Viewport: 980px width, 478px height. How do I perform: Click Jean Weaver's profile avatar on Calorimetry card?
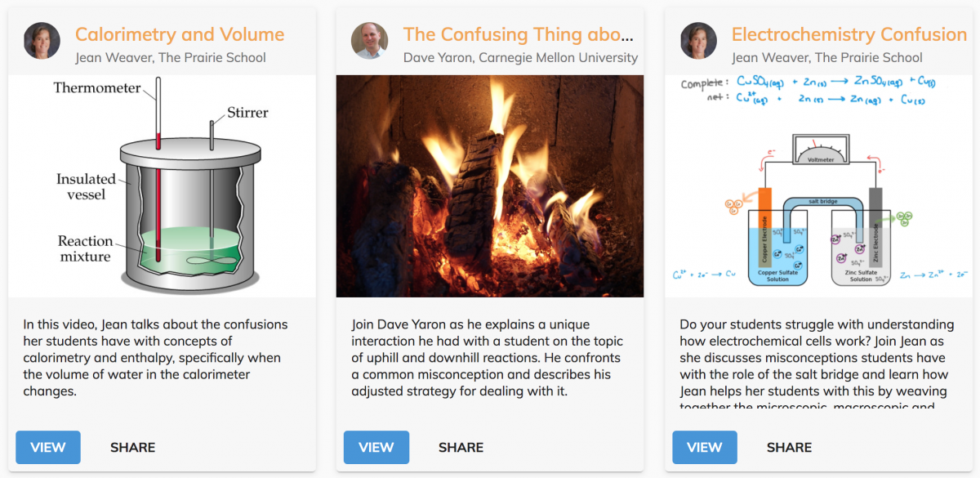click(41, 40)
